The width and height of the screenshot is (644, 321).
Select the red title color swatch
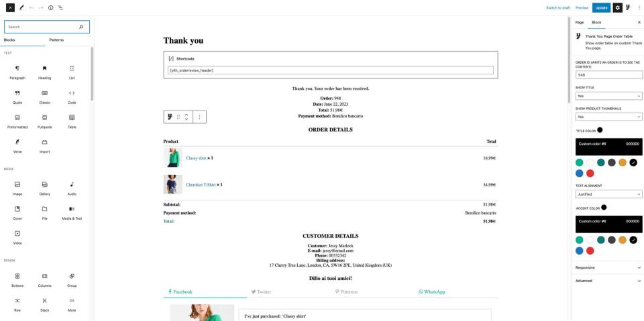[x=590, y=173]
